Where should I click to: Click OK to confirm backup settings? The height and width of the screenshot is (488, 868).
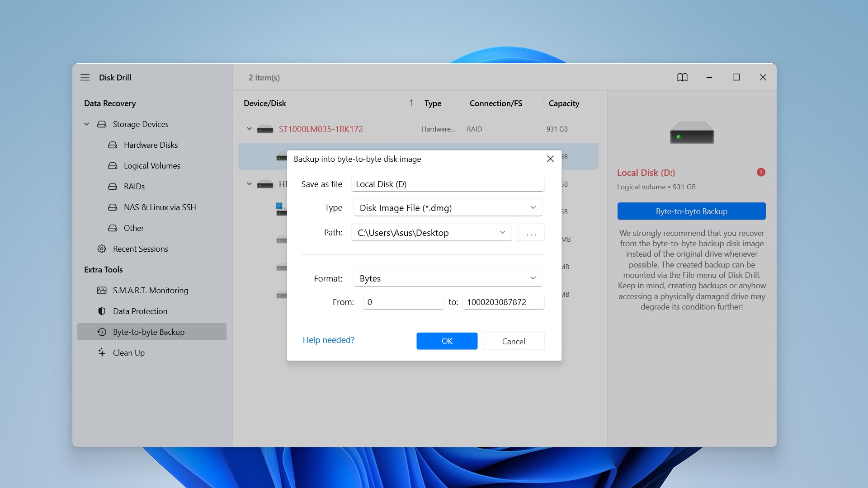tap(447, 340)
